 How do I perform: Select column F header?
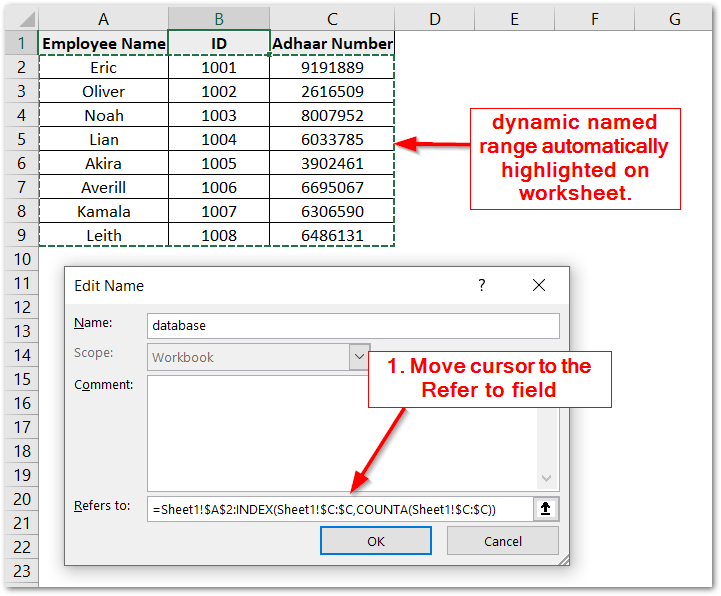pyautogui.click(x=595, y=19)
